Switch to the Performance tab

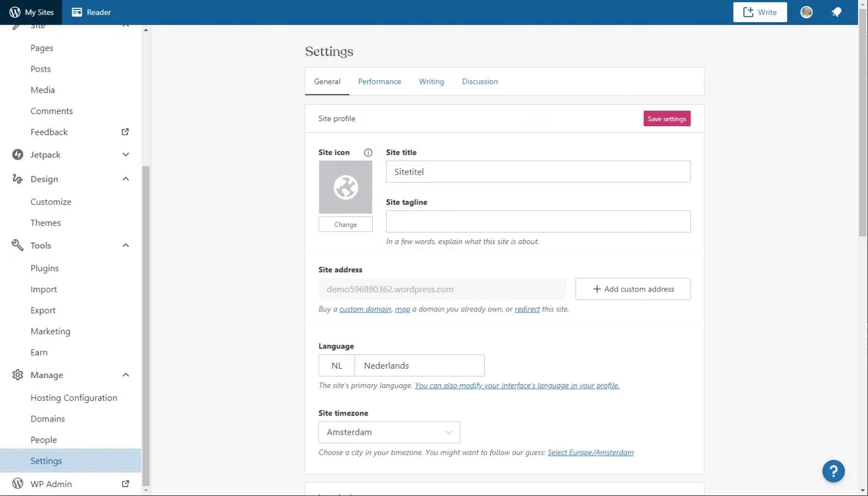[x=379, y=82]
